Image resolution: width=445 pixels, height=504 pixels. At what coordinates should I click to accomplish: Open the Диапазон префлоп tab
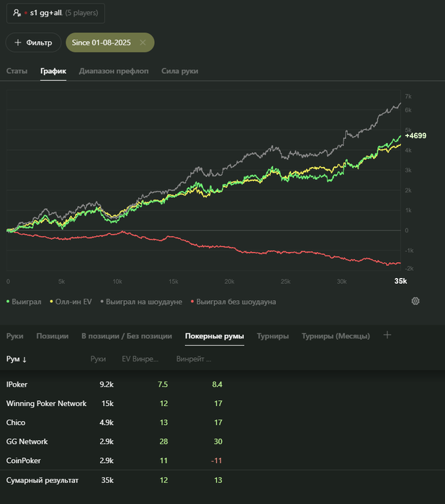click(x=114, y=71)
